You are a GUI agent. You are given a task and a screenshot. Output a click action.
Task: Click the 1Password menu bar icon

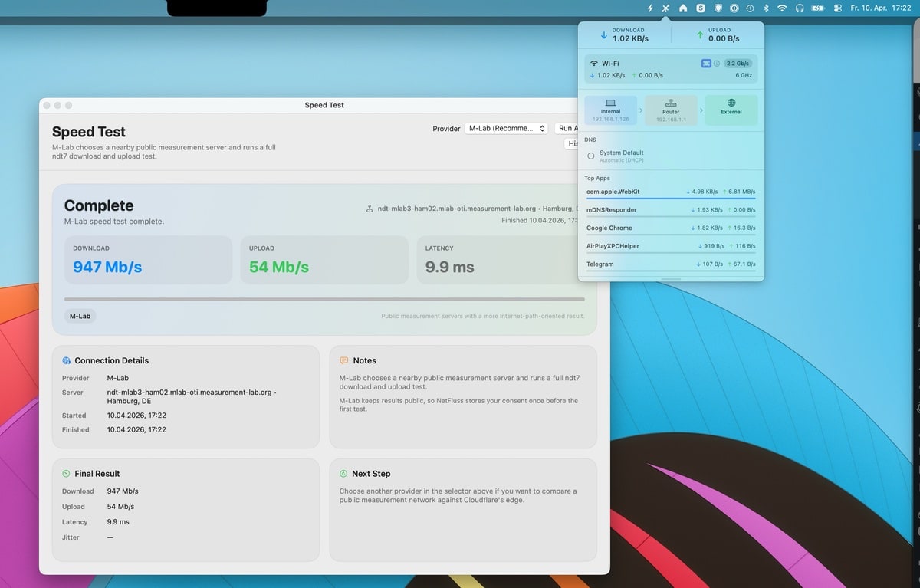click(734, 8)
